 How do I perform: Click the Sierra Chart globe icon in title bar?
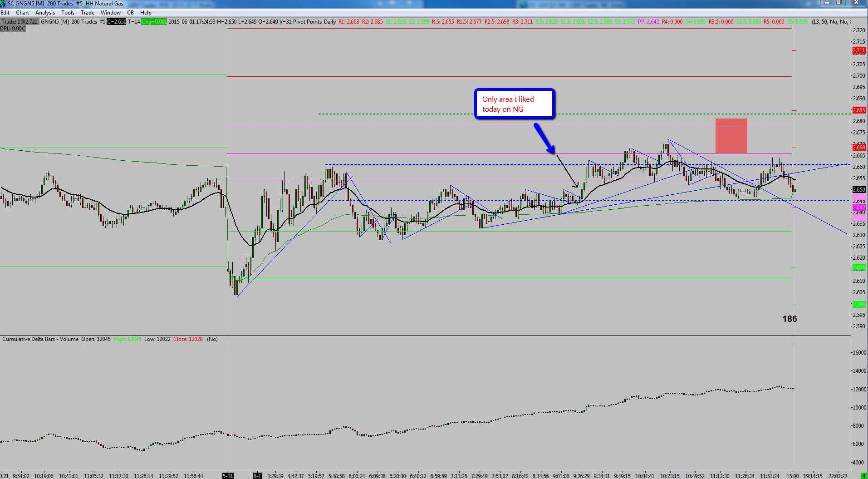pyautogui.click(x=3, y=4)
